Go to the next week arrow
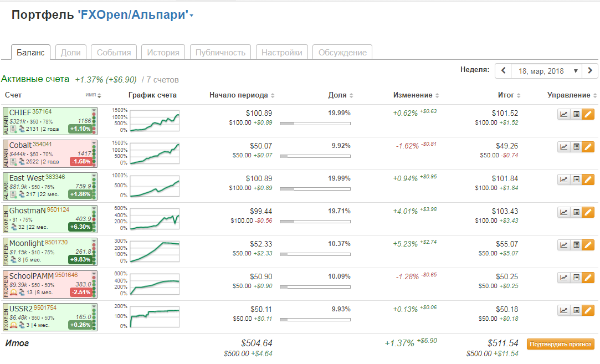 point(591,71)
